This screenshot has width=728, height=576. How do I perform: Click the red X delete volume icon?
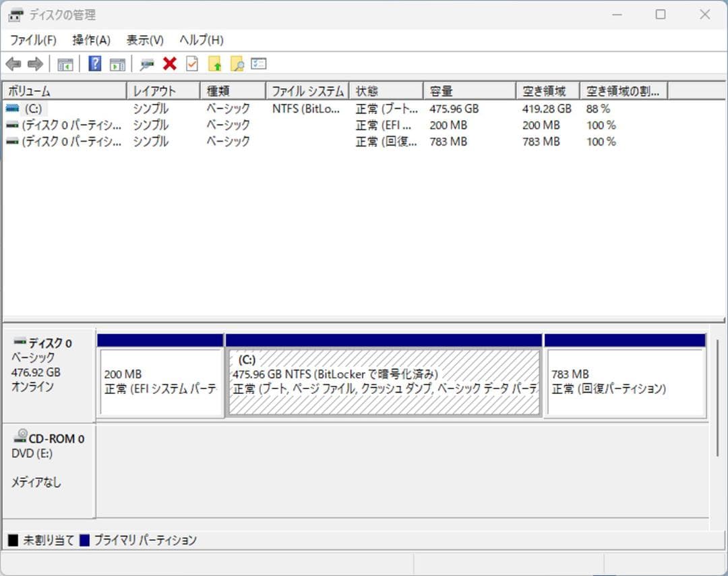169,63
